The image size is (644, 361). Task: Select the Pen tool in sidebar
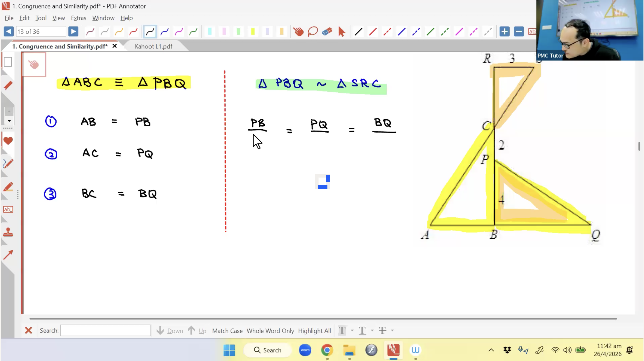coord(8,164)
